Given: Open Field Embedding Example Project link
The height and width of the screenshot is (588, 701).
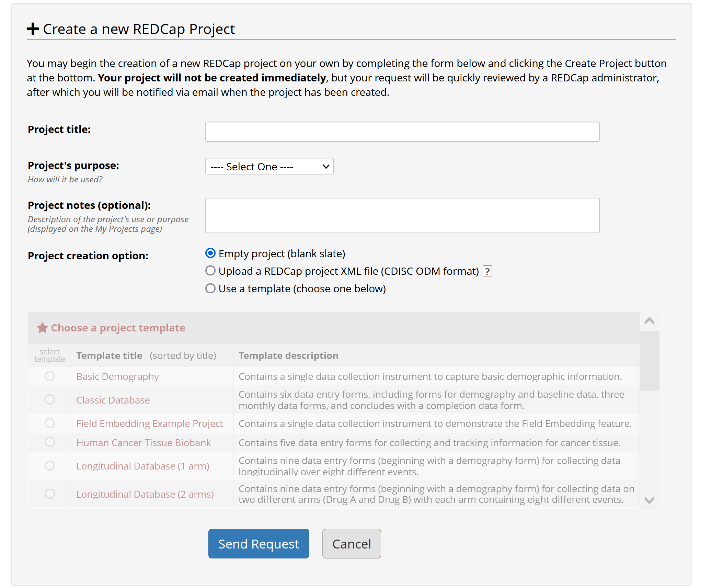Looking at the screenshot, I should (x=150, y=423).
